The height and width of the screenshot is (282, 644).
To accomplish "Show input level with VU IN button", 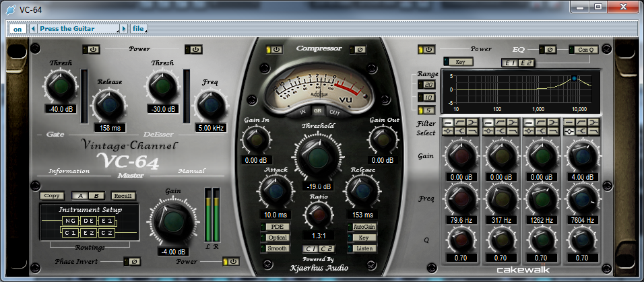I will pyautogui.click(x=302, y=111).
